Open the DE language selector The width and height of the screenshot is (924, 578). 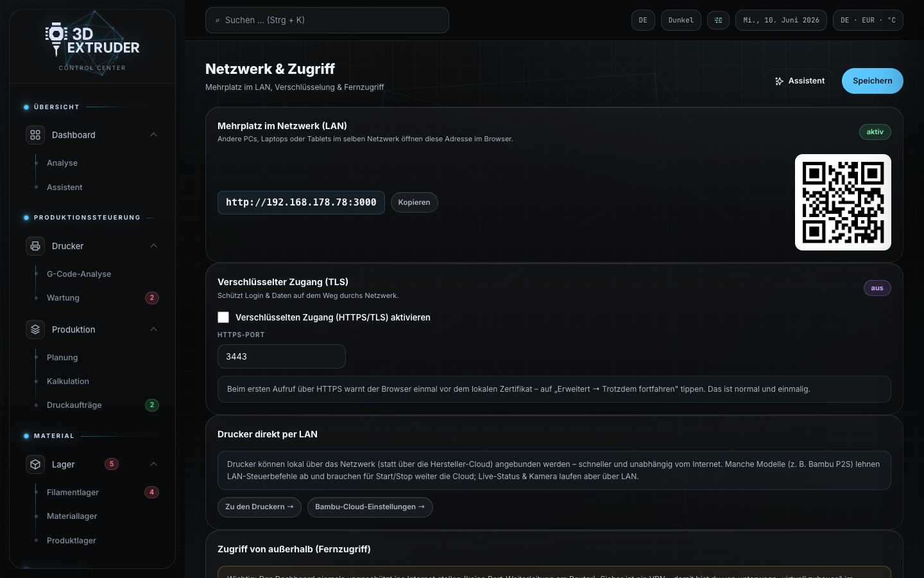tap(643, 21)
